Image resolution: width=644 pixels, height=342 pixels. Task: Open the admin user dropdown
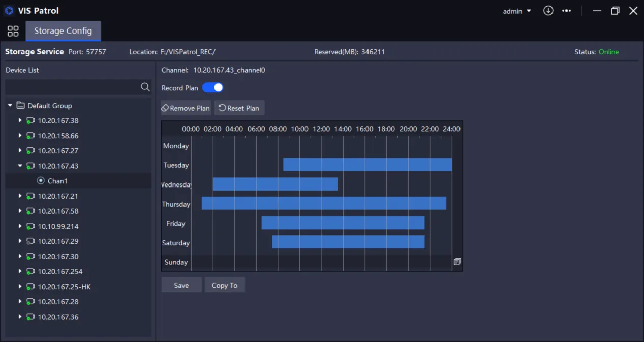click(x=517, y=11)
